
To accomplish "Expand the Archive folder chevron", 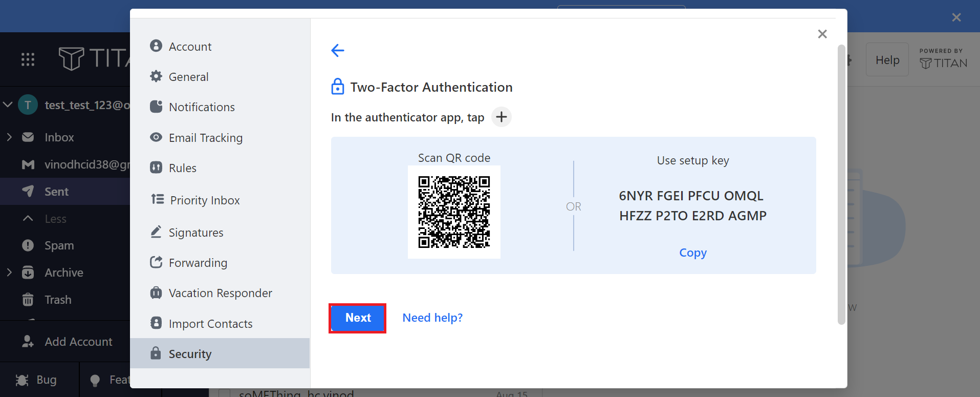I will (9, 273).
